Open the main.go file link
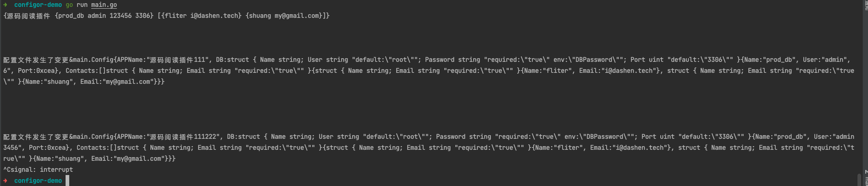 [x=104, y=5]
